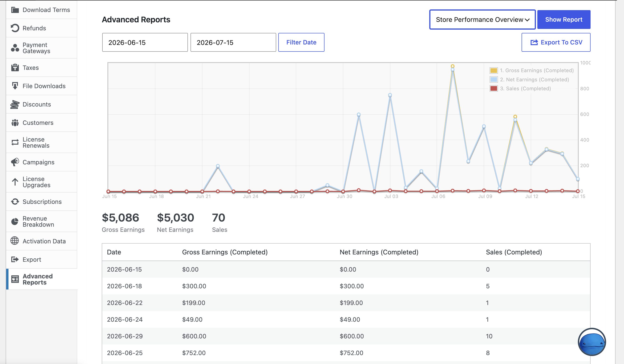624x364 pixels.
Task: Click the Show Report button
Action: (563, 20)
